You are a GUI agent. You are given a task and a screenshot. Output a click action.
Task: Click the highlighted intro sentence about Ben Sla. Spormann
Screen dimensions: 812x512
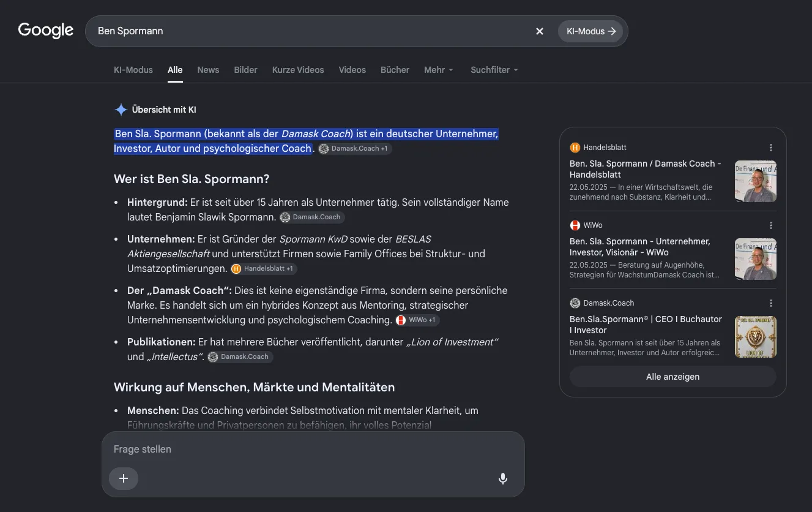pos(306,141)
